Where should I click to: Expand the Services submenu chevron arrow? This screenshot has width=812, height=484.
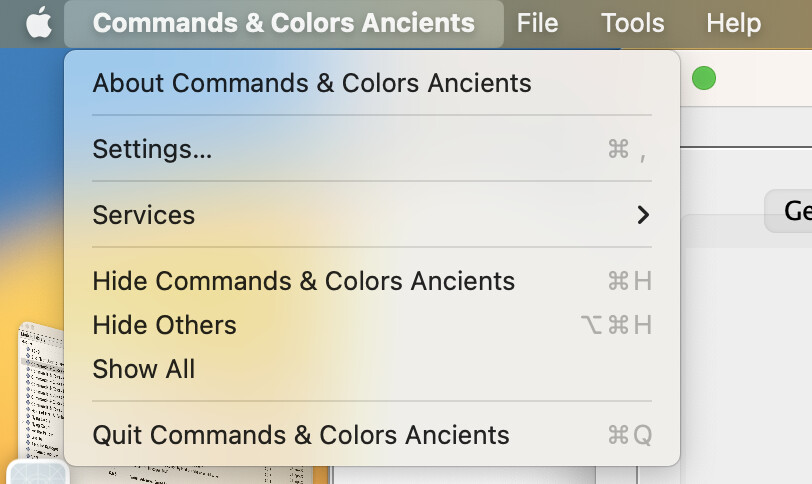click(643, 215)
